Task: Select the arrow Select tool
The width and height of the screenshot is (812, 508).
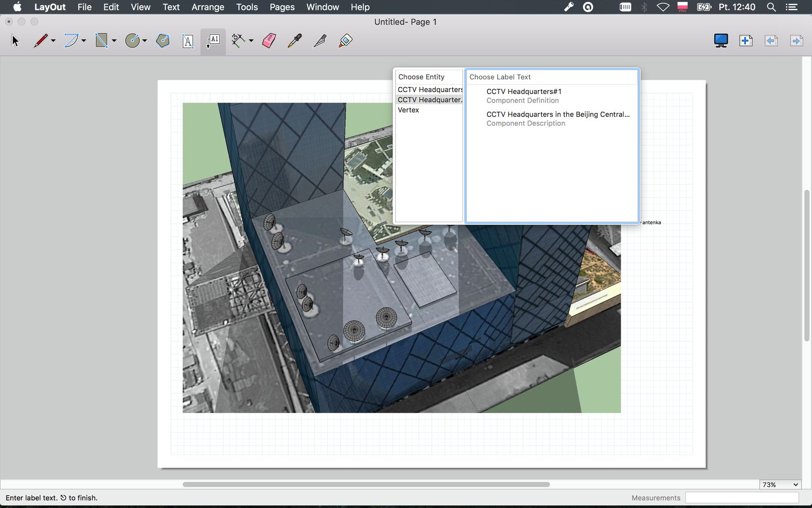Action: [x=15, y=41]
